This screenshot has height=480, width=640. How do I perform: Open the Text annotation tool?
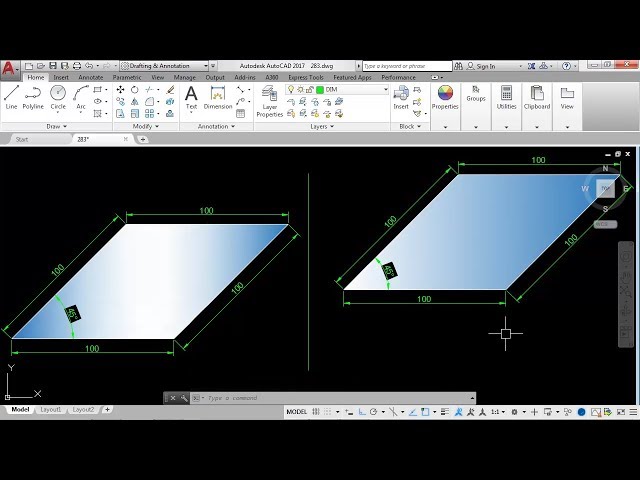(x=191, y=96)
